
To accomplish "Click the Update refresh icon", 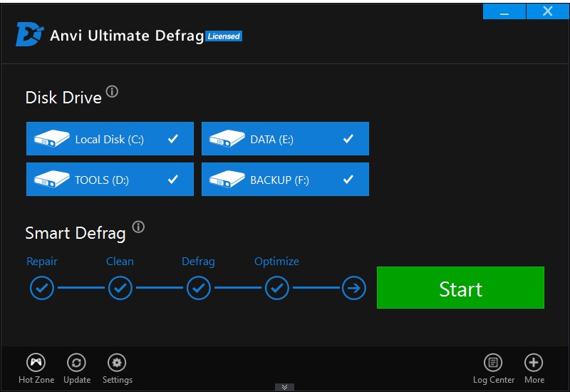I will coord(76,363).
